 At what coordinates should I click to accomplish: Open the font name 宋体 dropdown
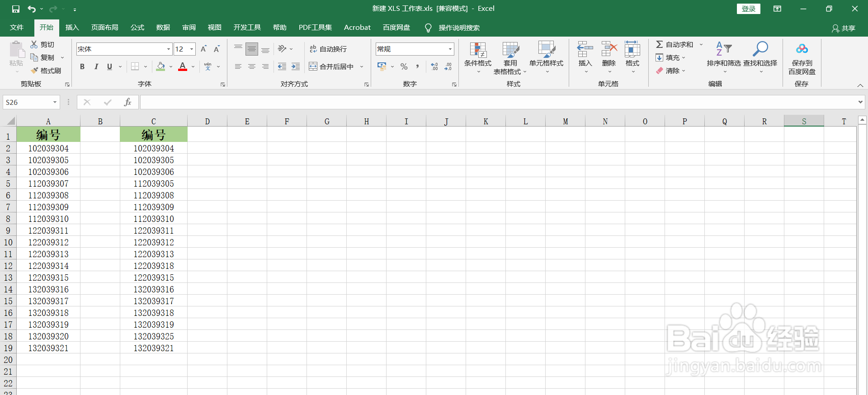169,49
